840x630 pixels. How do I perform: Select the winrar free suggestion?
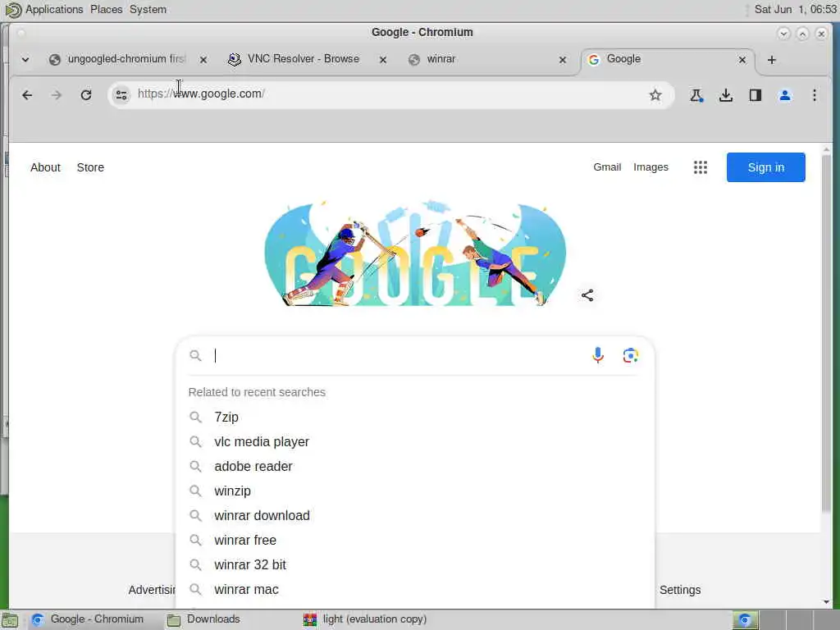tap(415, 540)
